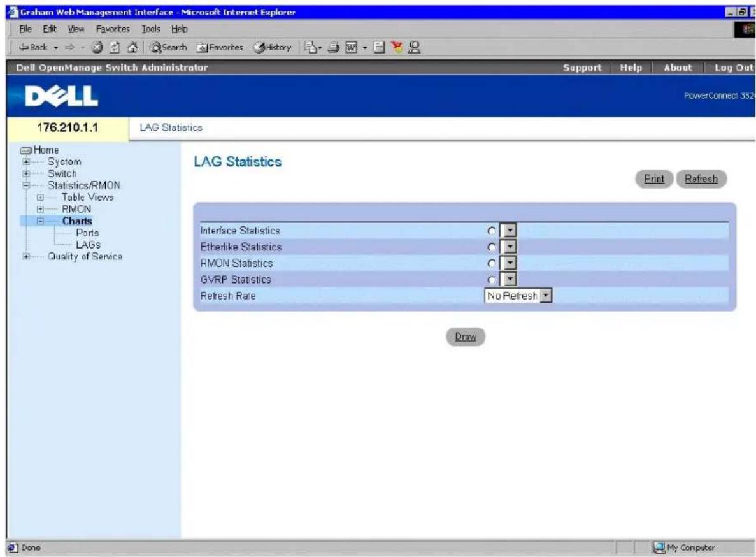
Task: Open the About link
Action: pos(678,68)
